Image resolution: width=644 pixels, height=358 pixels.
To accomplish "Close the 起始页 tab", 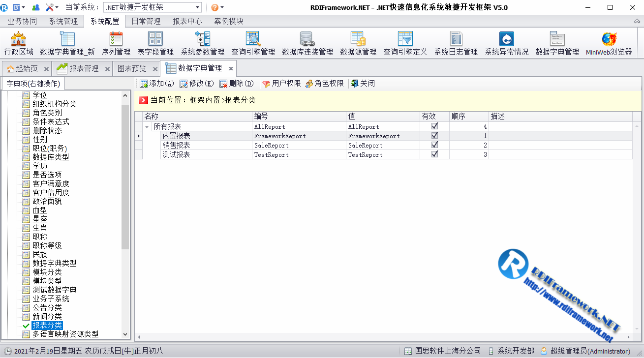I will click(46, 69).
